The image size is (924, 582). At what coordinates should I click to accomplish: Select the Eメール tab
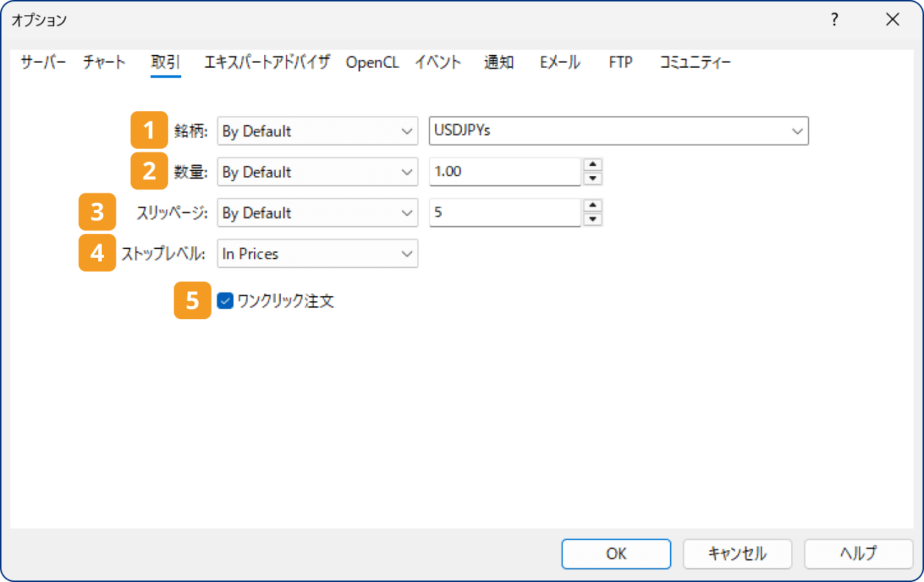click(559, 62)
